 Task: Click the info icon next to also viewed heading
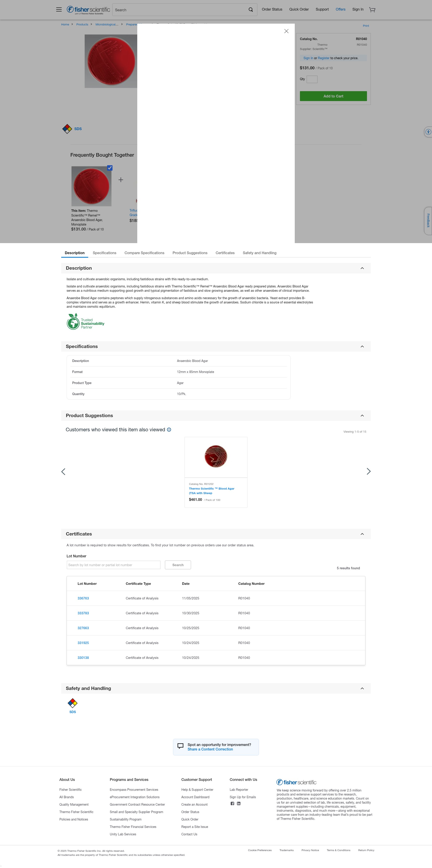[169, 430]
